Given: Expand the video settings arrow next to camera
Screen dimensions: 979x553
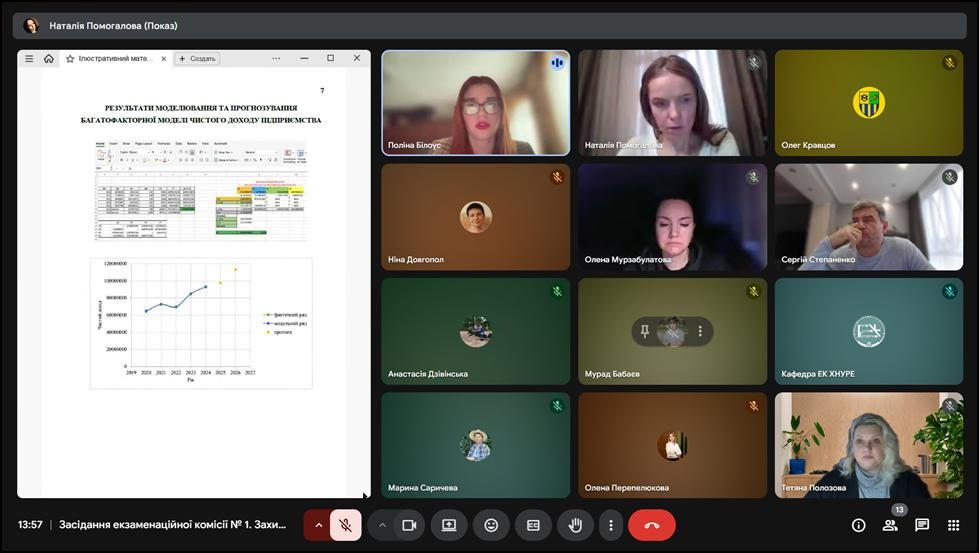Looking at the screenshot, I should (382, 525).
